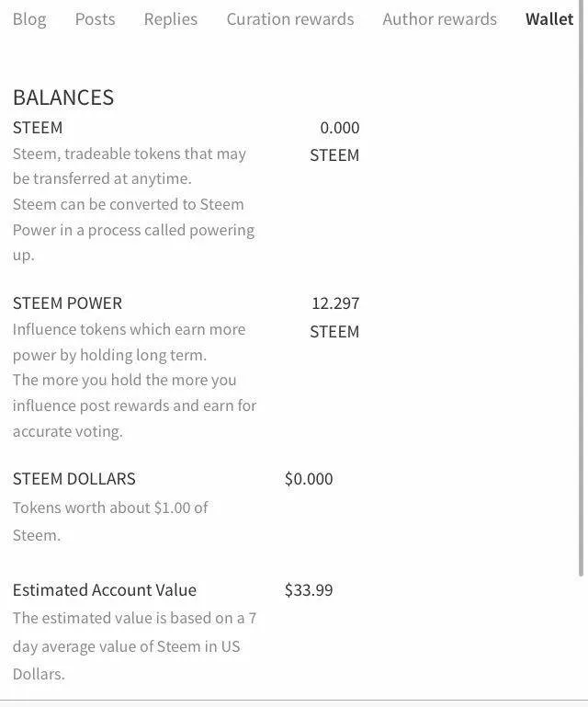
Task: Switch to the Posts tab
Action: click(x=95, y=19)
